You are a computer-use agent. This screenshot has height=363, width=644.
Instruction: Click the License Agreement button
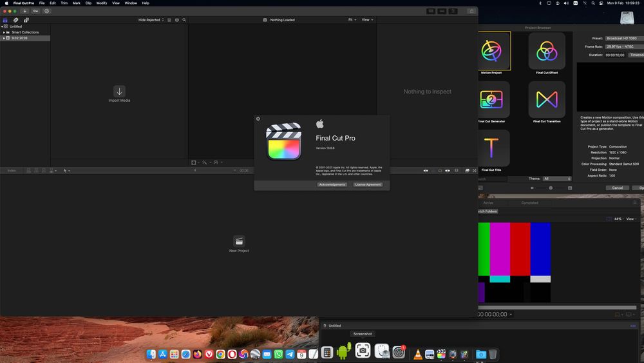(368, 184)
